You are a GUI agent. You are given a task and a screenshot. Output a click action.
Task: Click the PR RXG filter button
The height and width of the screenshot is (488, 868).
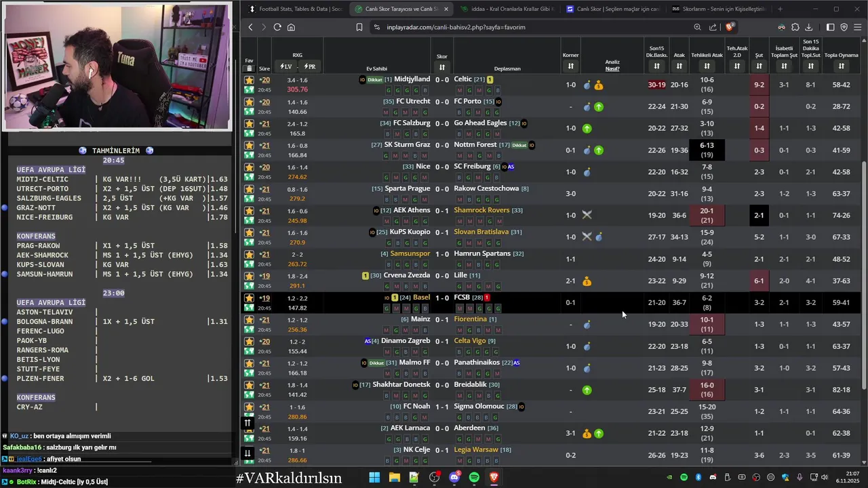[x=309, y=66]
